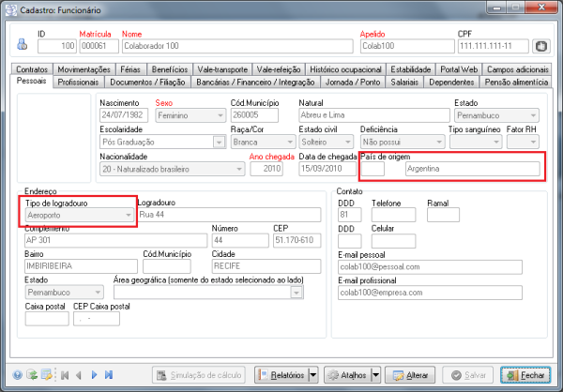Click the Alterar button
This screenshot has height=392, width=563.
click(x=413, y=375)
